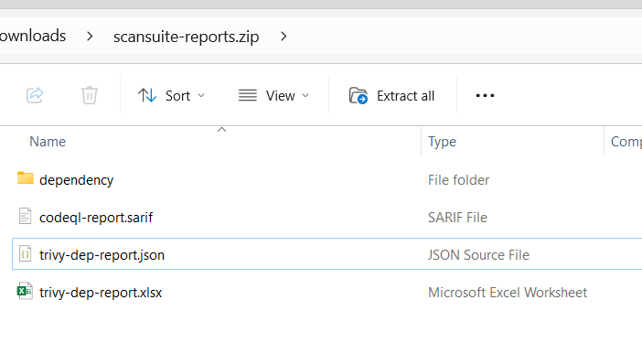Click the Delete trash can icon
The image size is (642, 364).
(x=90, y=95)
